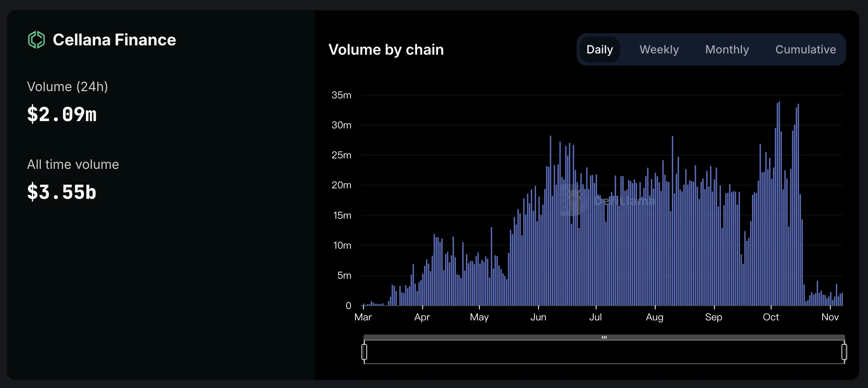Click the Jun month marker on the x-axis
The height and width of the screenshot is (388, 868).
click(x=538, y=317)
